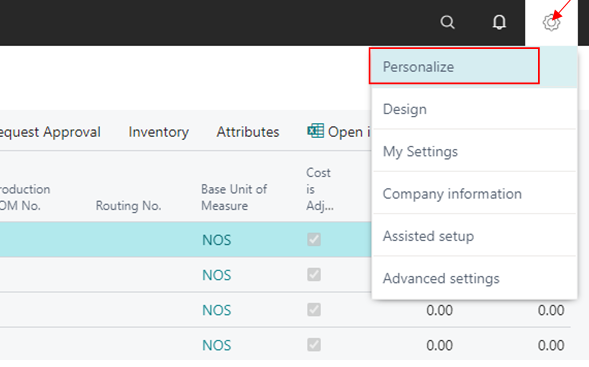The image size is (589, 367).
Task: Open the Inventory action menu
Action: (x=159, y=132)
